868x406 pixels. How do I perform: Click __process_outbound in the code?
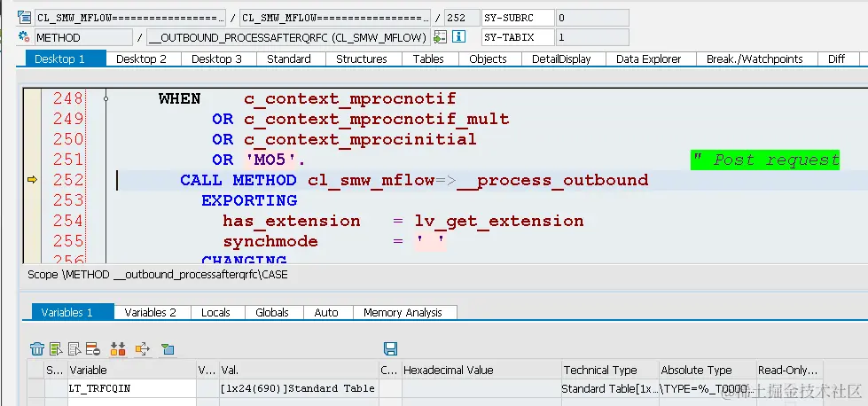click(x=552, y=180)
